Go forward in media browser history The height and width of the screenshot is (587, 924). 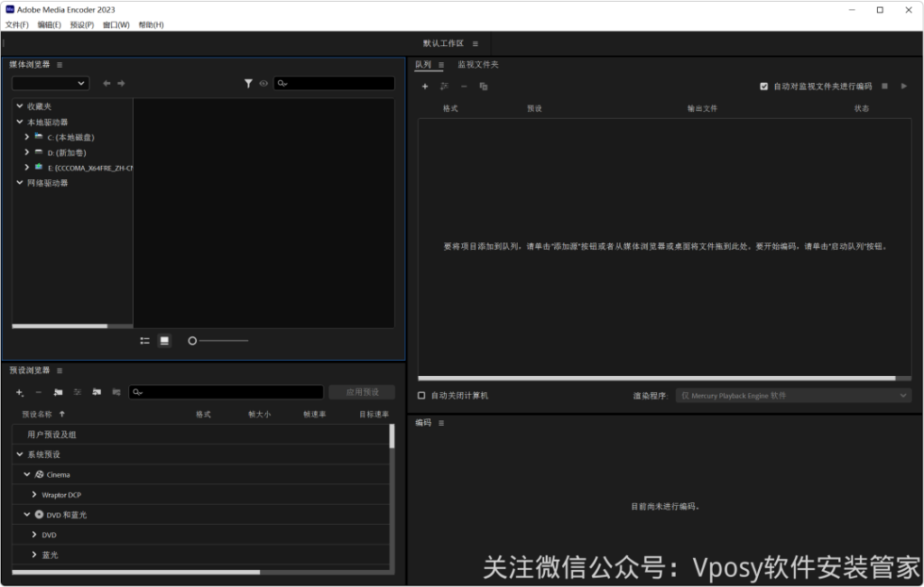pos(121,84)
